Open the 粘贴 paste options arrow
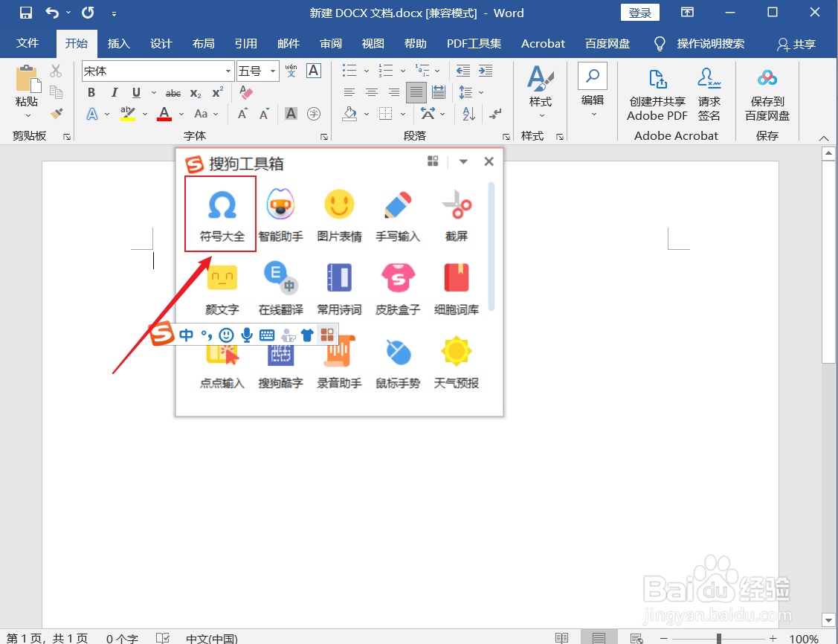Viewport: 838px width, 644px height. (x=28, y=115)
